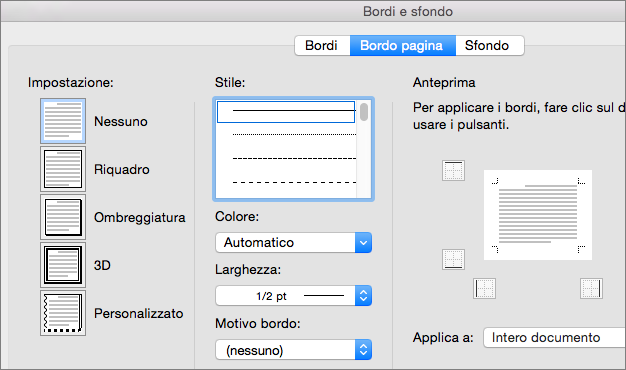Screen dimensions: 626x370
Task: Open the Applica a Intero documento dropdown
Action: [555, 338]
